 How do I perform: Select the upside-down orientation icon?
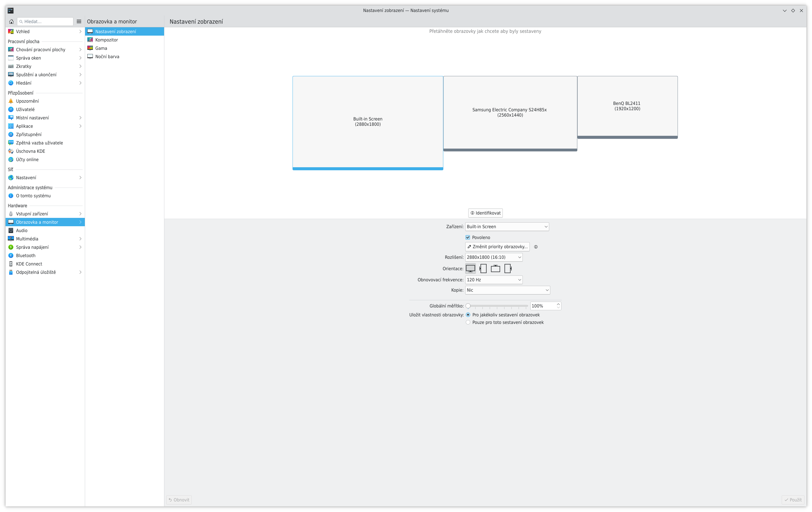click(495, 269)
